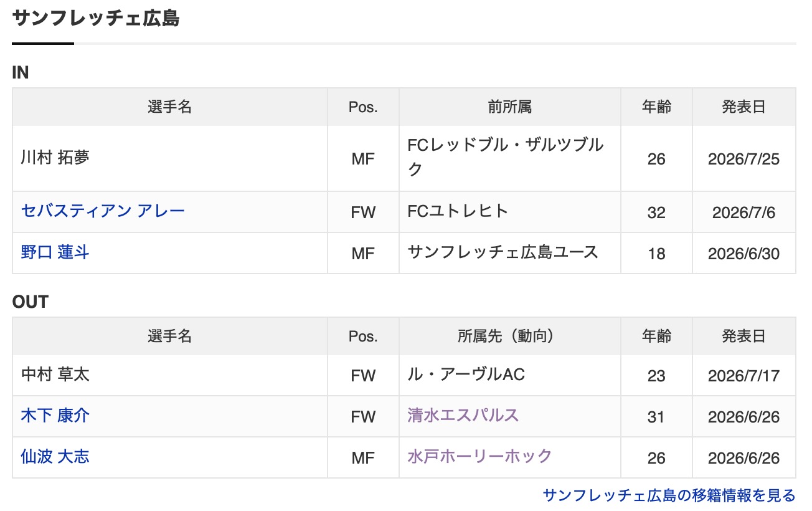812x511 pixels.
Task: Click the IN table 発表日 header
Action: click(744, 107)
